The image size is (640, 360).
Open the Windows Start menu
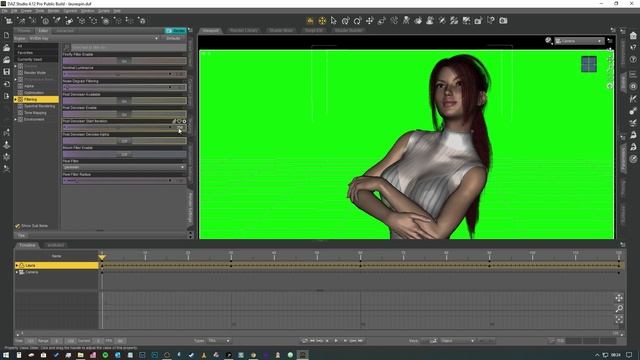point(6,355)
